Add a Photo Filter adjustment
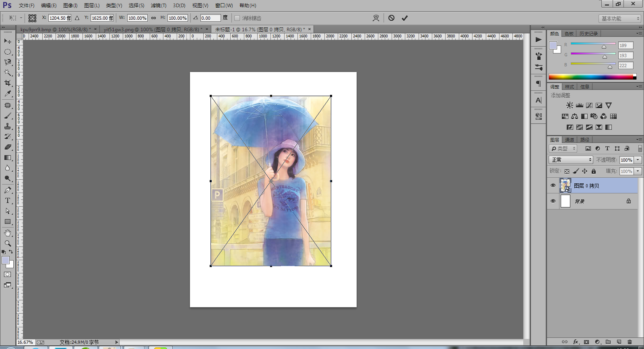644x349 pixels. [x=594, y=116]
